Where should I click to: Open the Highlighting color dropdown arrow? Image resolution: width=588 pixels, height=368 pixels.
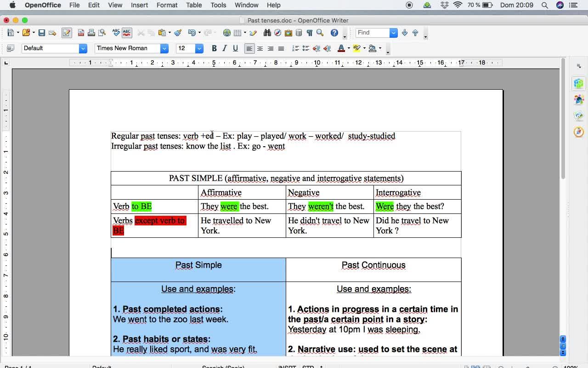point(364,48)
